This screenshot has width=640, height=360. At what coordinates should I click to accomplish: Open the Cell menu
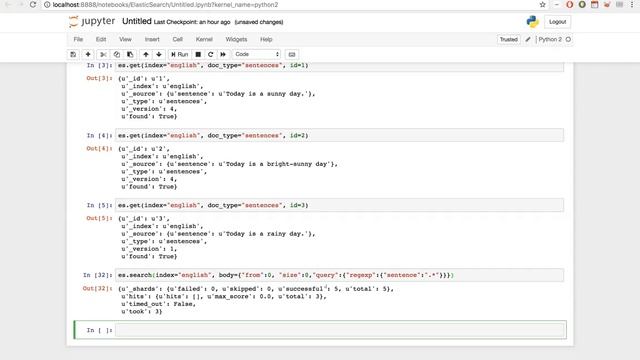[x=178, y=39]
